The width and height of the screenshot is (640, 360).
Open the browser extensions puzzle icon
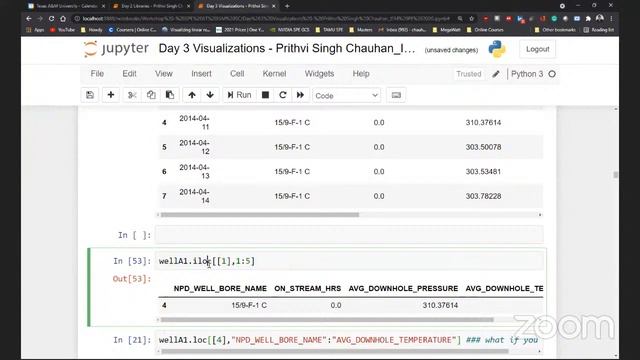(x=588, y=18)
